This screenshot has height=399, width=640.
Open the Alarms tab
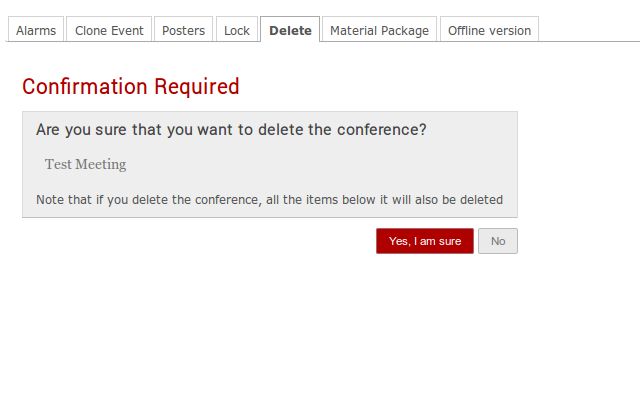[x=36, y=30]
